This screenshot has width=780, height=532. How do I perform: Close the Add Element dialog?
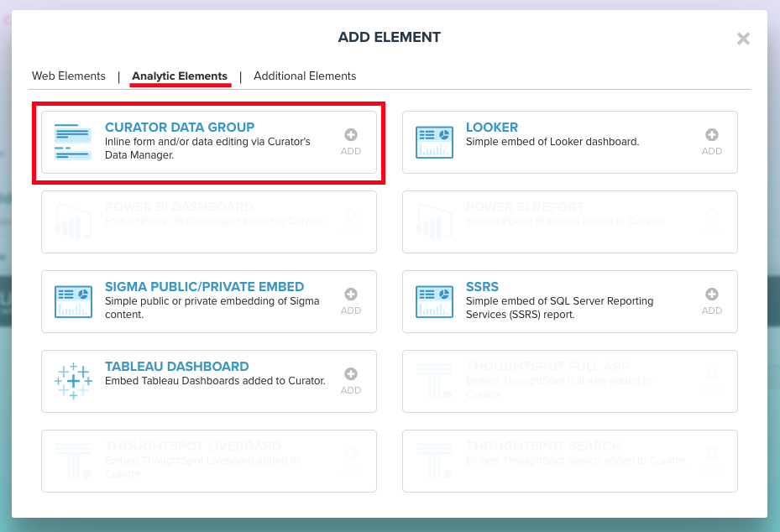pos(742,38)
